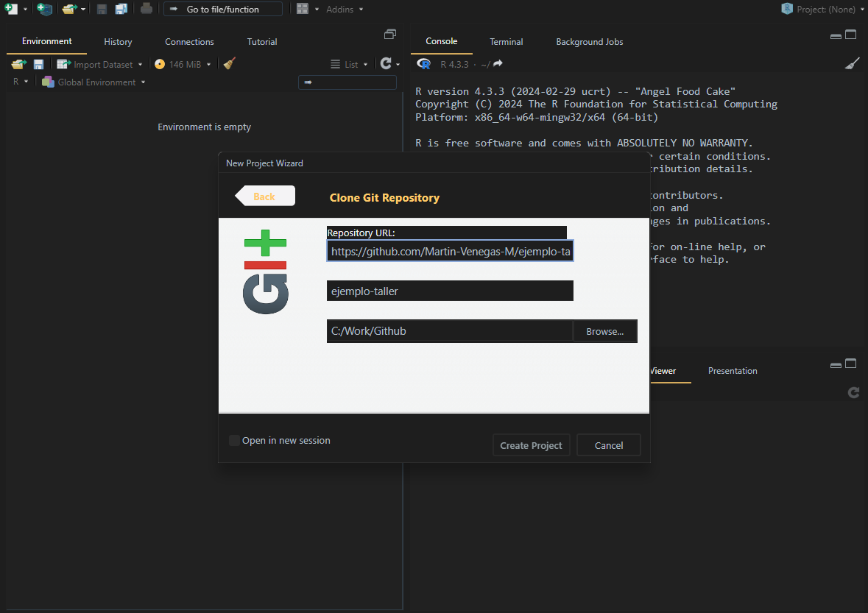Click the view working directory arrow icon
The height and width of the screenshot is (613, 868).
click(x=498, y=63)
